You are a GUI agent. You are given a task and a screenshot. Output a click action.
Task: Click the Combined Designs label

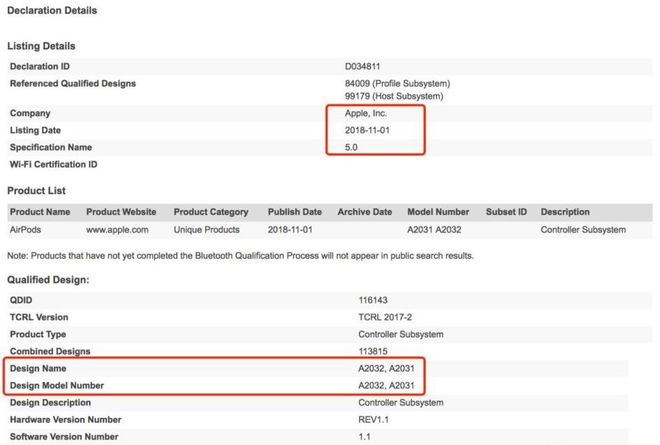[x=50, y=352]
